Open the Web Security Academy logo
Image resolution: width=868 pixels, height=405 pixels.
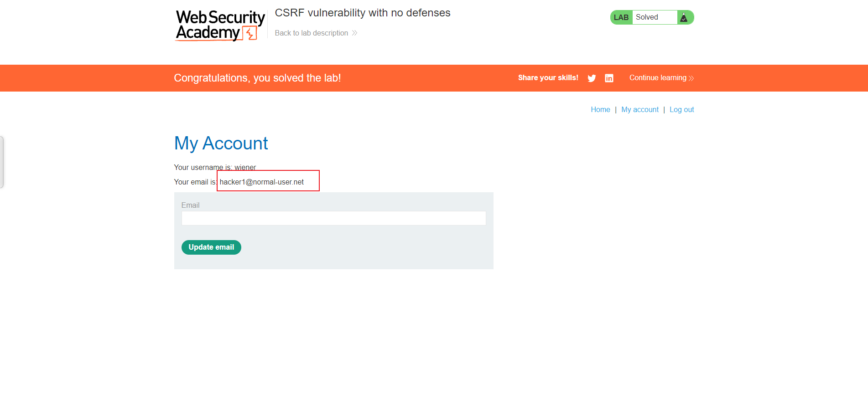click(220, 26)
